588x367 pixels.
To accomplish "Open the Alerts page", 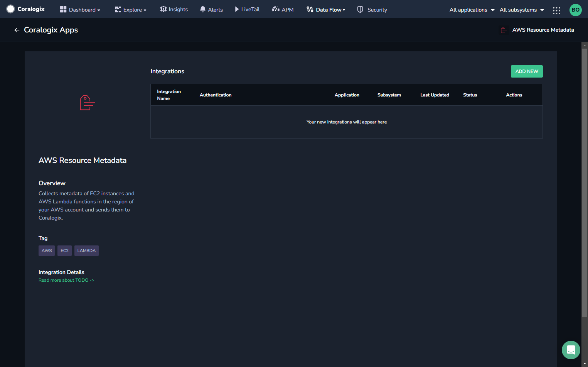I will click(211, 10).
